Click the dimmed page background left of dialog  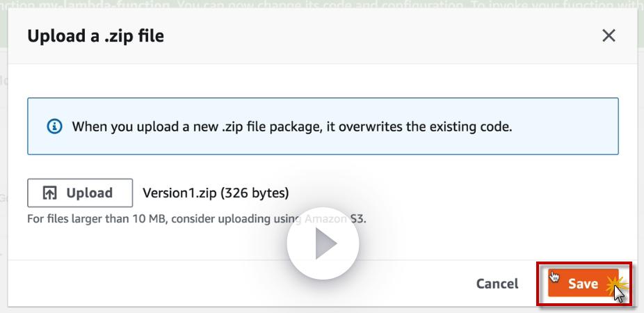point(3,174)
